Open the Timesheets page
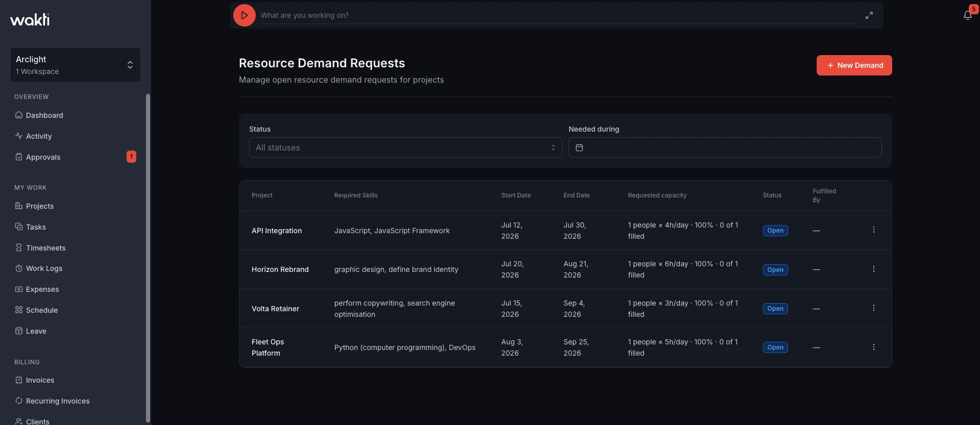The height and width of the screenshot is (425, 980). (45, 248)
